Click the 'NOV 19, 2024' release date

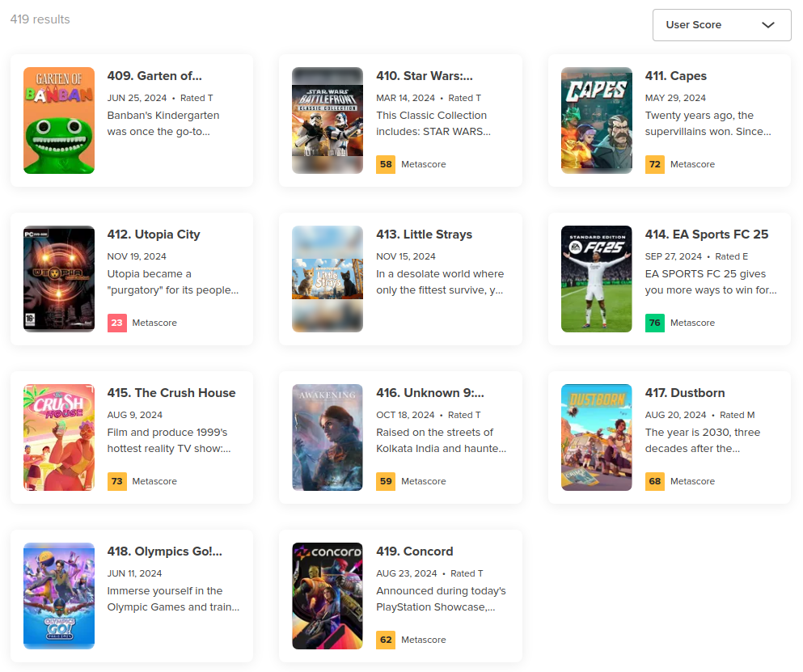click(136, 256)
